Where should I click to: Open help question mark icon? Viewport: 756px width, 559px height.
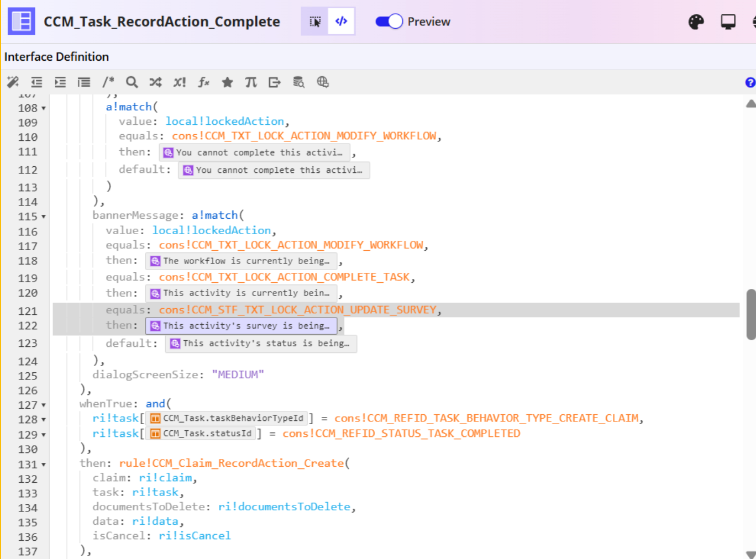tap(750, 82)
